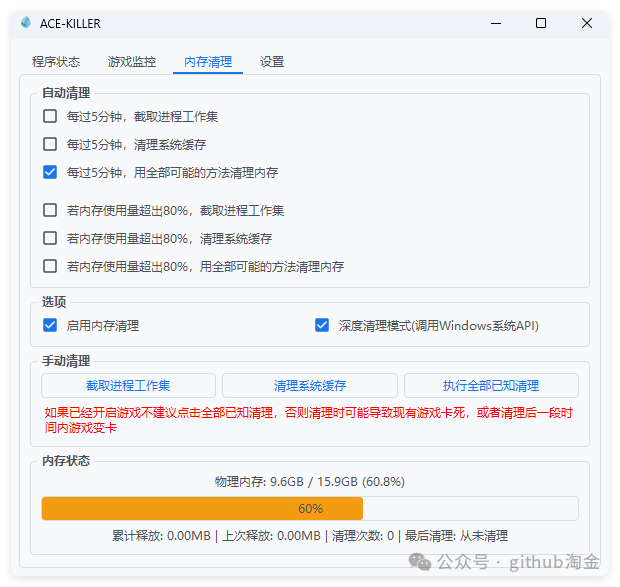Enable 若内存使用量超出80%，用全部可能的方法清理内存
The height and width of the screenshot is (587, 620).
(50, 266)
